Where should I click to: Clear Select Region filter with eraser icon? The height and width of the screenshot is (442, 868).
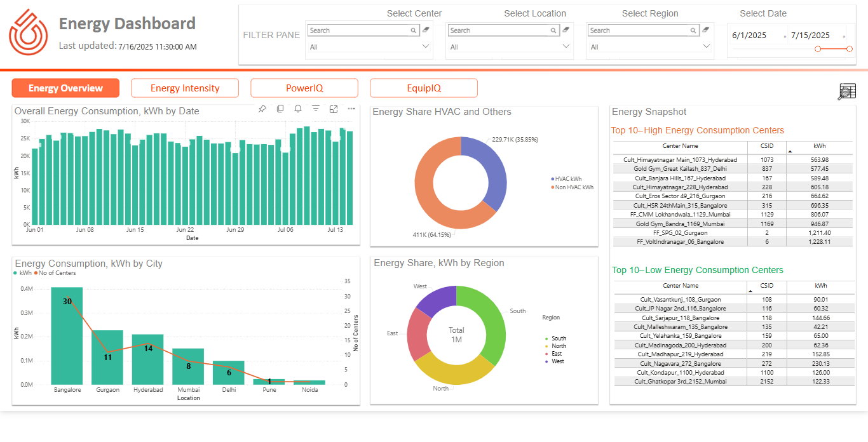(706, 30)
